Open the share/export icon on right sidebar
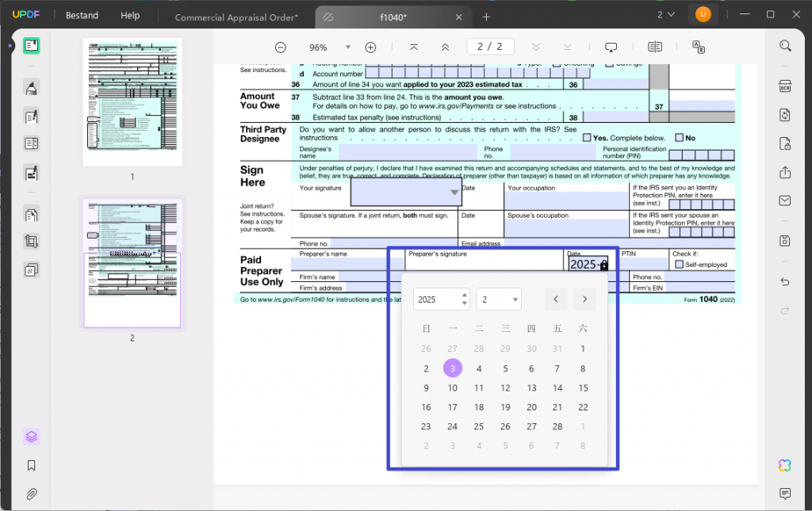The height and width of the screenshot is (511, 812). coord(785,172)
